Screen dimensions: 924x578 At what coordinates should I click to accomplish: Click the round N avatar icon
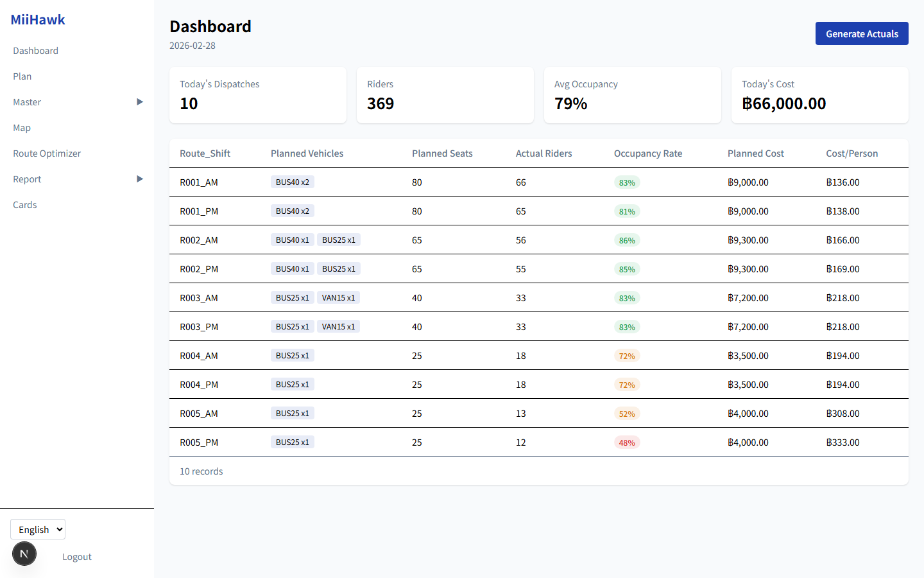(x=24, y=554)
